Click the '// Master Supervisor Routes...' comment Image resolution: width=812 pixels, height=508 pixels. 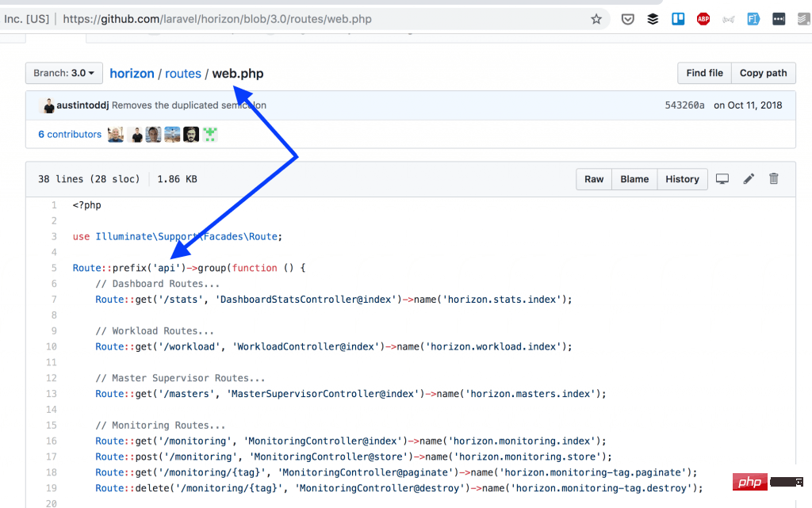tap(180, 378)
